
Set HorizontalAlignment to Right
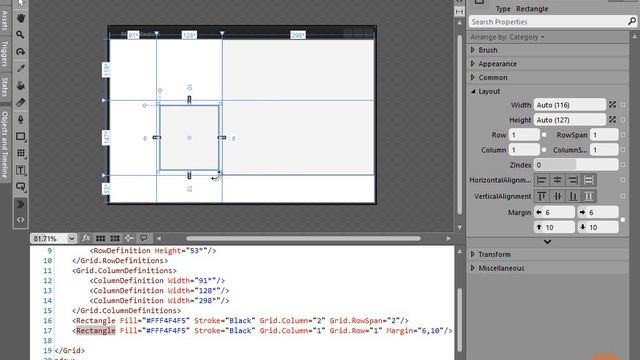[x=573, y=180]
